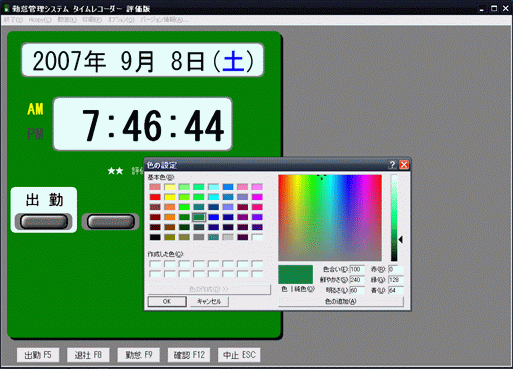
Task: Open the 終了(X) menu
Action: 14,20
